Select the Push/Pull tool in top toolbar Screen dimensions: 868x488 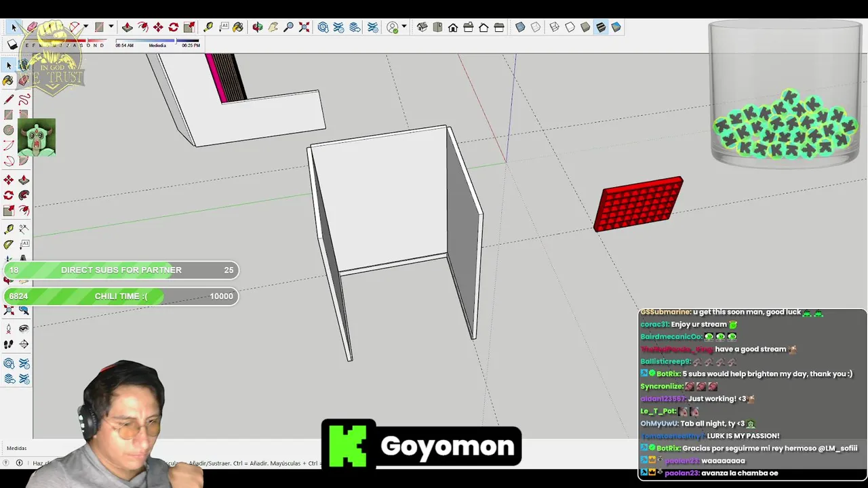(127, 27)
